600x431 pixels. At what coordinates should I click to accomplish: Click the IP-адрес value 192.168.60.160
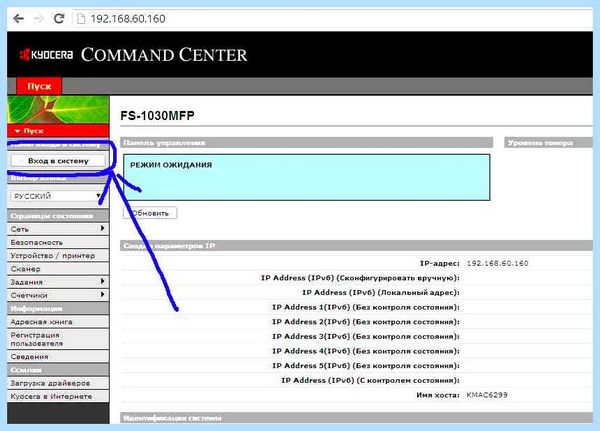point(497,263)
